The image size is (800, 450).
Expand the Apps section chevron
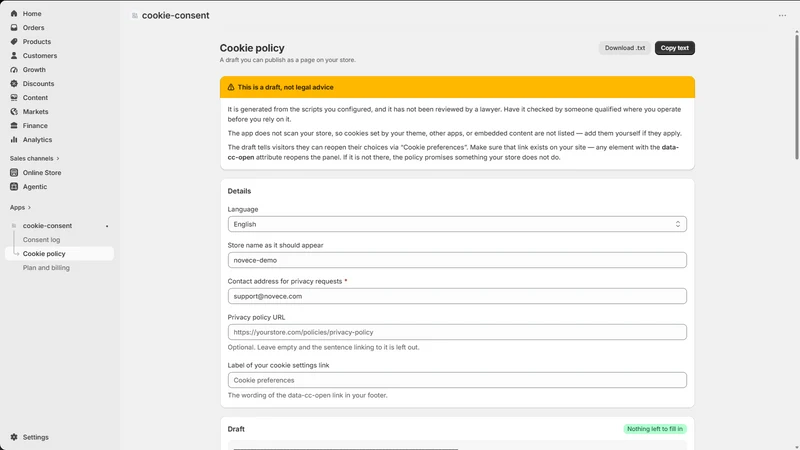[29, 208]
